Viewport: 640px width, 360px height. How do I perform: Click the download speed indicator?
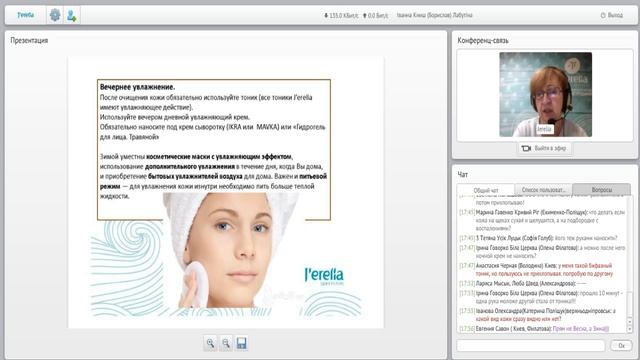(x=341, y=16)
